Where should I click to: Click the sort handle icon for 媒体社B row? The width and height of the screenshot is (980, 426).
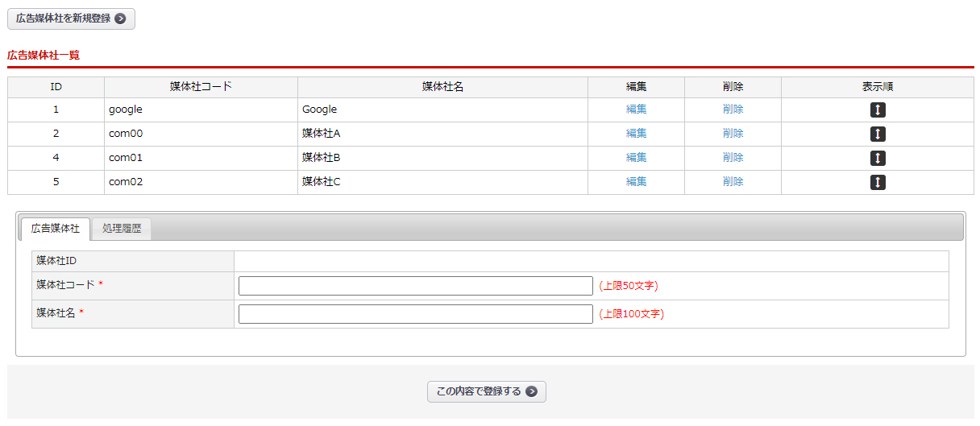878,159
